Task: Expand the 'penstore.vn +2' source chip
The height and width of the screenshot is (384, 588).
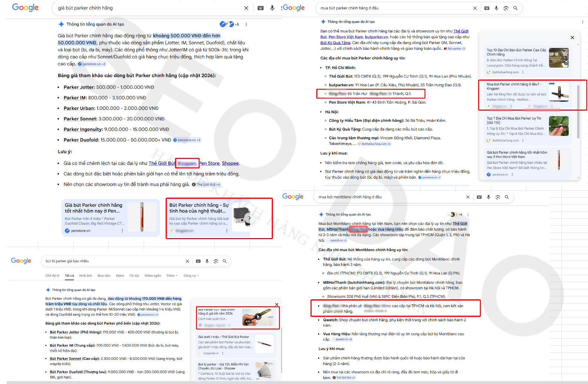Action: (x=92, y=64)
